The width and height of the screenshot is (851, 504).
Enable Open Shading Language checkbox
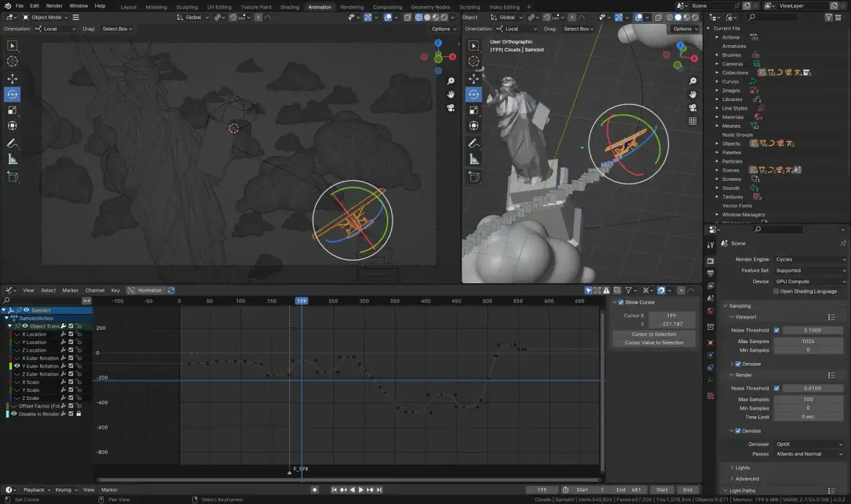pos(776,291)
